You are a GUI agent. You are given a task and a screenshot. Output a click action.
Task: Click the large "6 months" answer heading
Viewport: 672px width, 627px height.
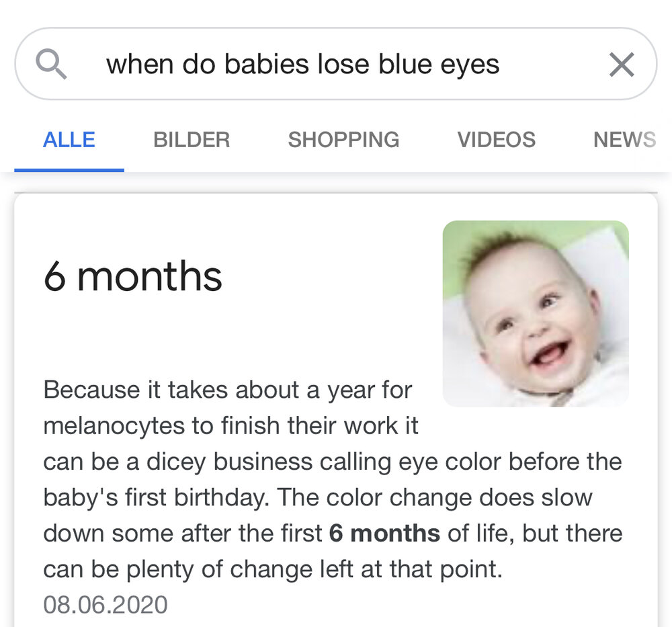pos(133,276)
